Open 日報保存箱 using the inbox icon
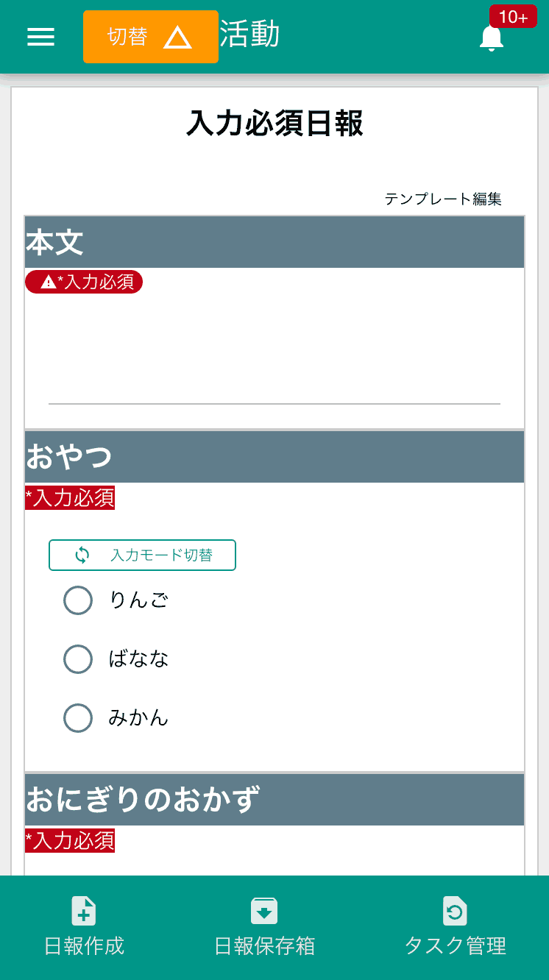 [263, 911]
